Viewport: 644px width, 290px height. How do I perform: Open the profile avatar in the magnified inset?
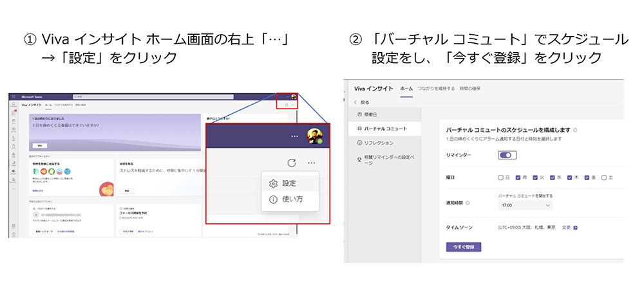pyautogui.click(x=315, y=136)
